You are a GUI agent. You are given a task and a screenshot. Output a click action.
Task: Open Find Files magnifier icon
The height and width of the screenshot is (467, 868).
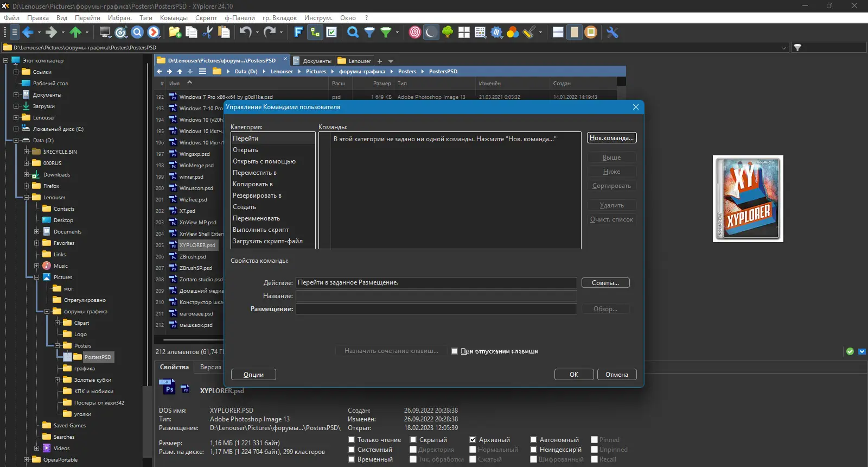(353, 33)
